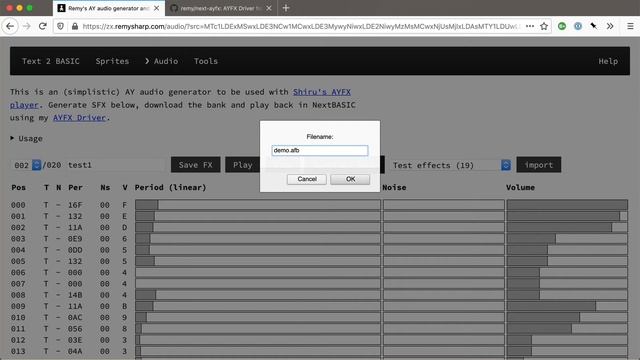640x360 pixels.
Task: Toggle the T tone flag in row 010
Action: click(46, 318)
